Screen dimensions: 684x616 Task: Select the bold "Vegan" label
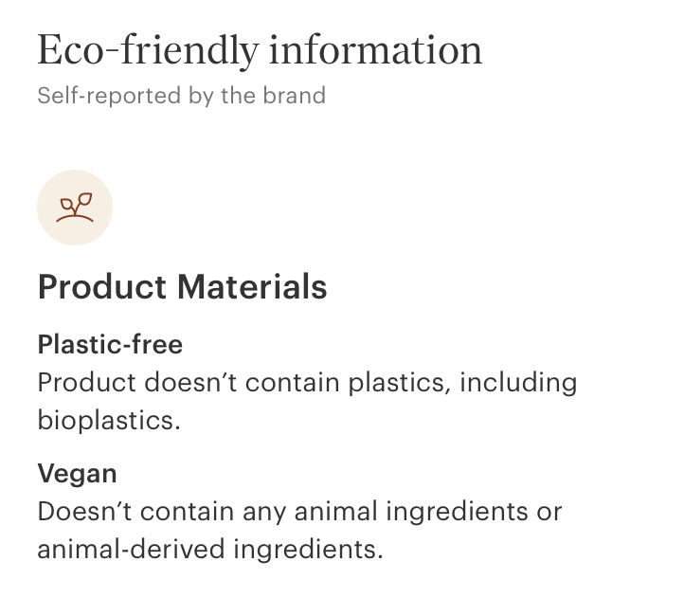coord(78,473)
